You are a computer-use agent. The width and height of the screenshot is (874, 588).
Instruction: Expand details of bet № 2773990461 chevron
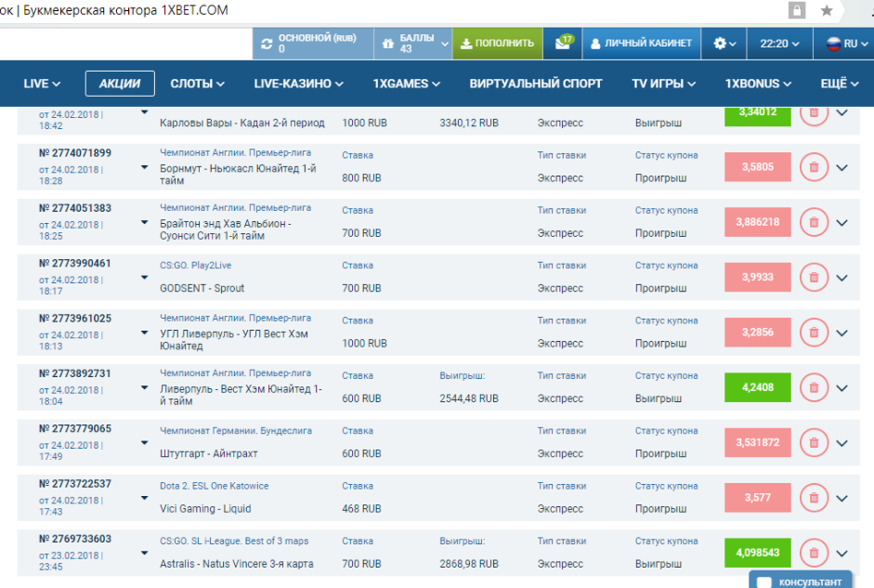click(841, 278)
